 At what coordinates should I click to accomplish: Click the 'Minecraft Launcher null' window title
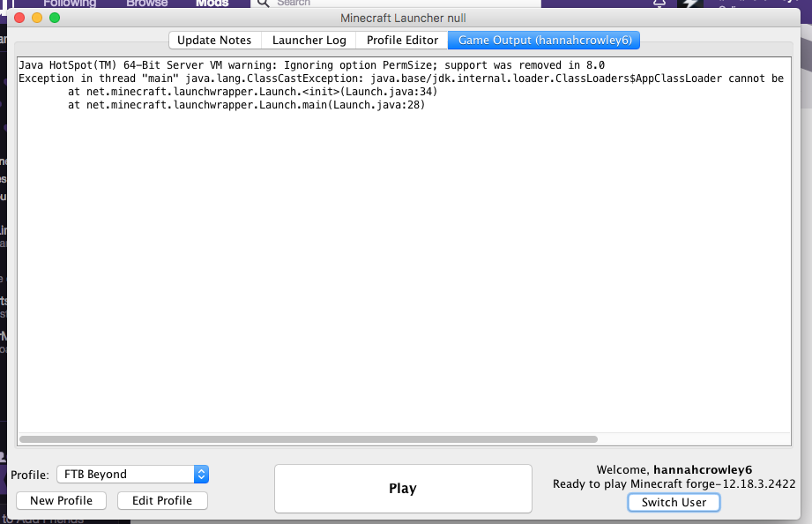(403, 19)
